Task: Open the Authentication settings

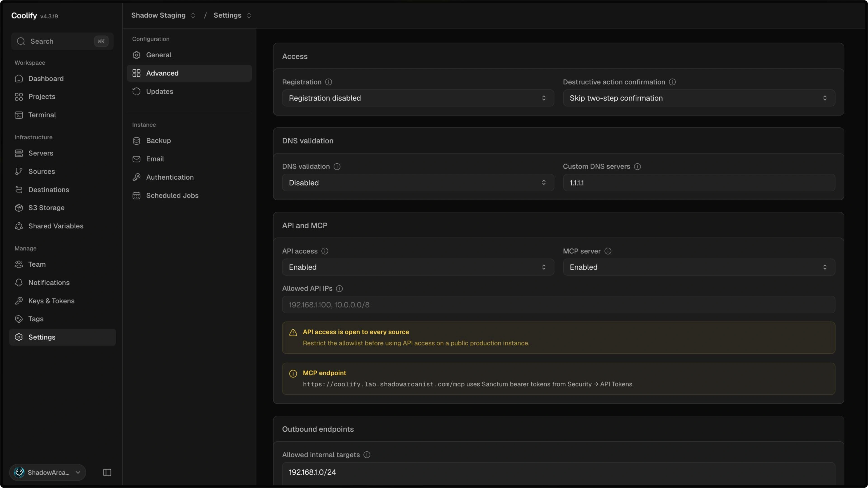Action: [x=189, y=177]
